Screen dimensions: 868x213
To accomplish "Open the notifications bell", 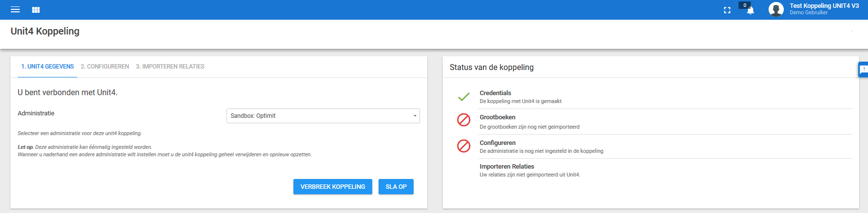I will pos(750,11).
